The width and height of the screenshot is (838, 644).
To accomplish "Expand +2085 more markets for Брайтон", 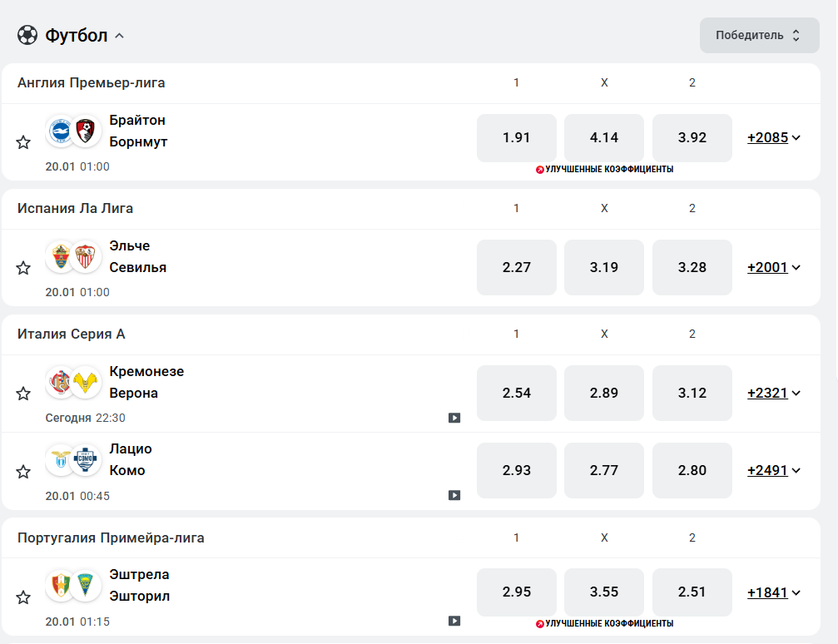I will (x=774, y=138).
